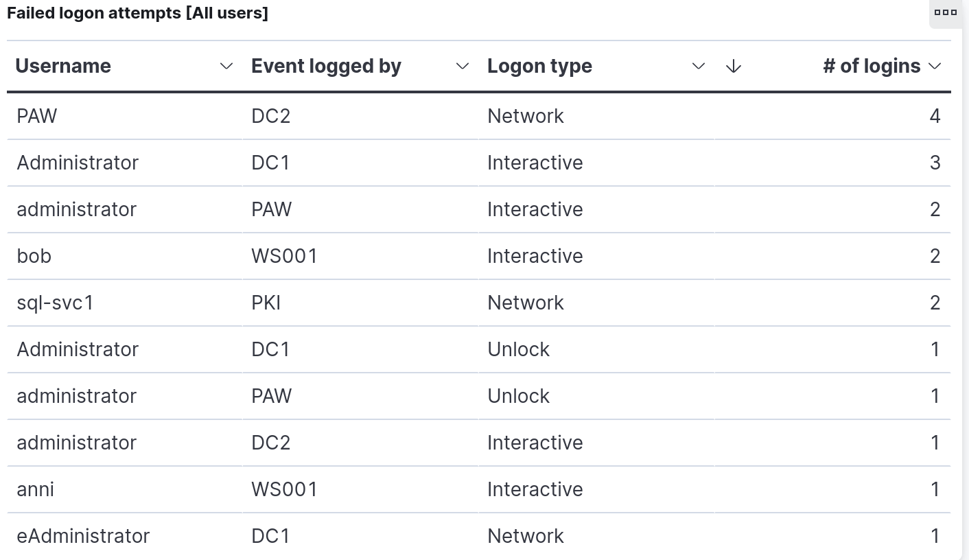The image size is (969, 560).
Task: Select the DC2 cell in PAW row
Action: pyautogui.click(x=360, y=116)
